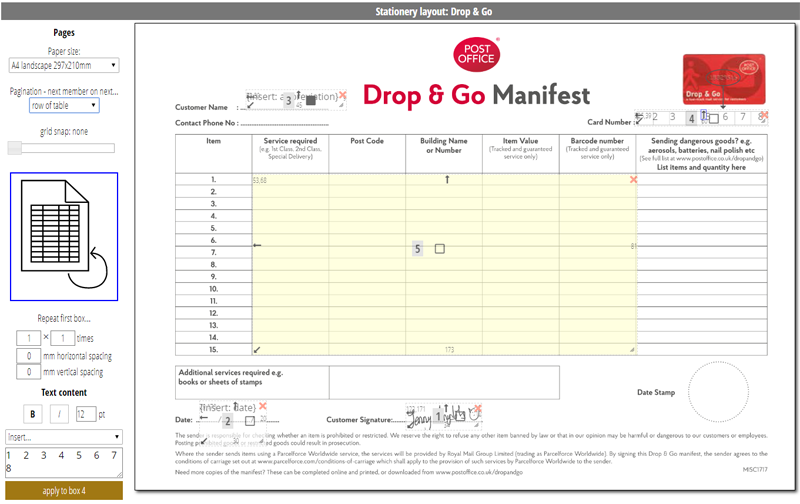
Task: Open the Insert... text content dropdown
Action: 64,437
